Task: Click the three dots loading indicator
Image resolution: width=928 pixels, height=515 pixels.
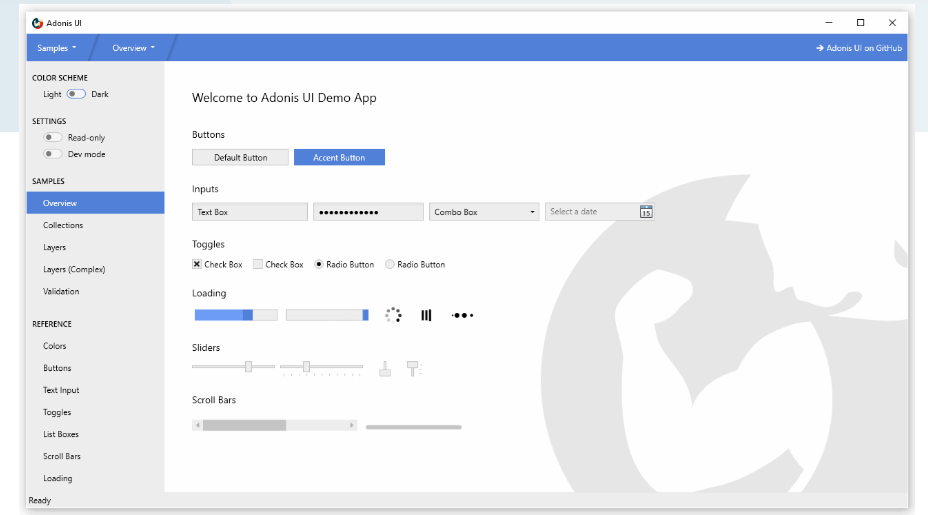Action: pyautogui.click(x=462, y=316)
